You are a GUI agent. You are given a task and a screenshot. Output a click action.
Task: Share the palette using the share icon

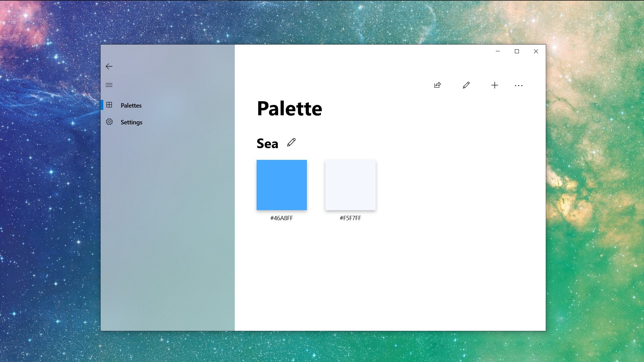pos(437,85)
